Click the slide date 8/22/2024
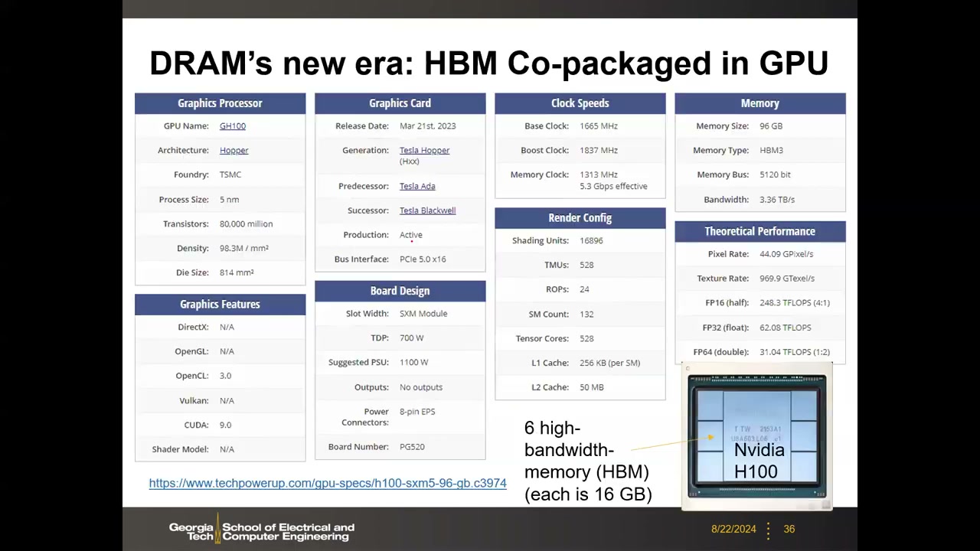Image resolution: width=980 pixels, height=551 pixels. coord(733,529)
